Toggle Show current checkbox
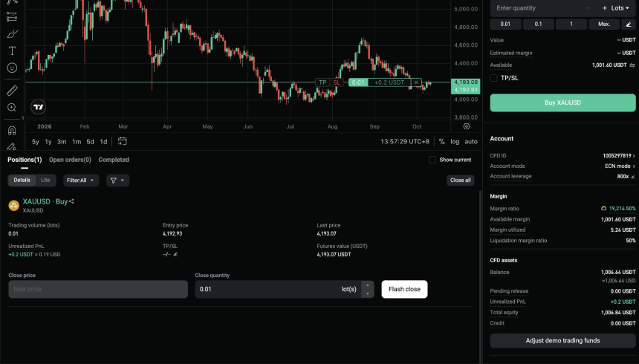The width and height of the screenshot is (639, 364). click(432, 160)
